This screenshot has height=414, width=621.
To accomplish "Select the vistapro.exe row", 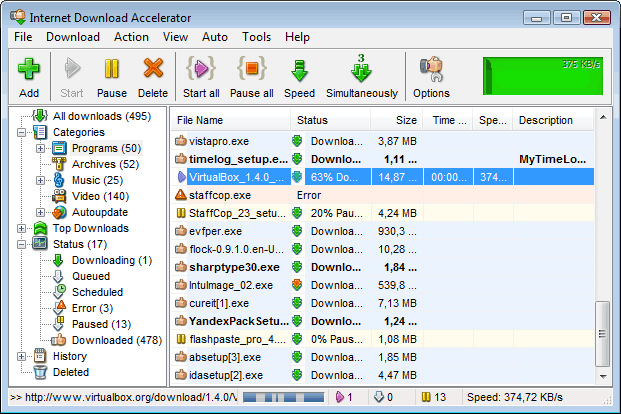I will click(383, 141).
